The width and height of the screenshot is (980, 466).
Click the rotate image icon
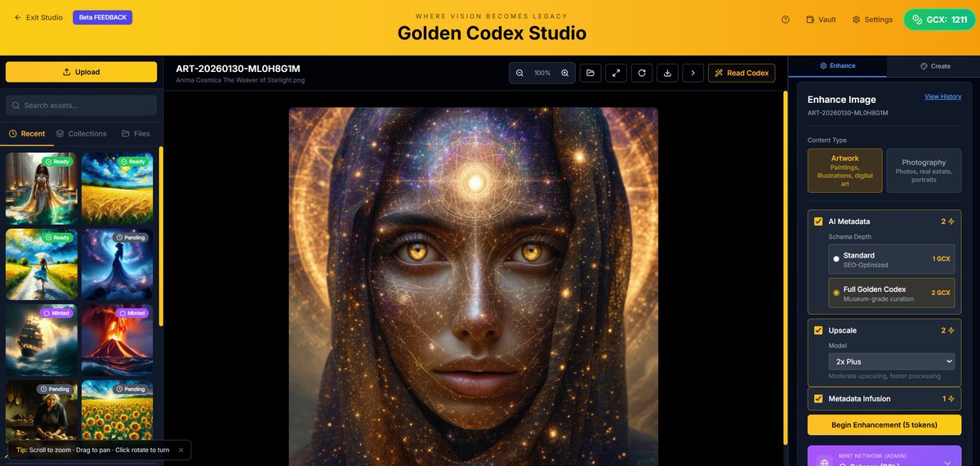click(642, 73)
